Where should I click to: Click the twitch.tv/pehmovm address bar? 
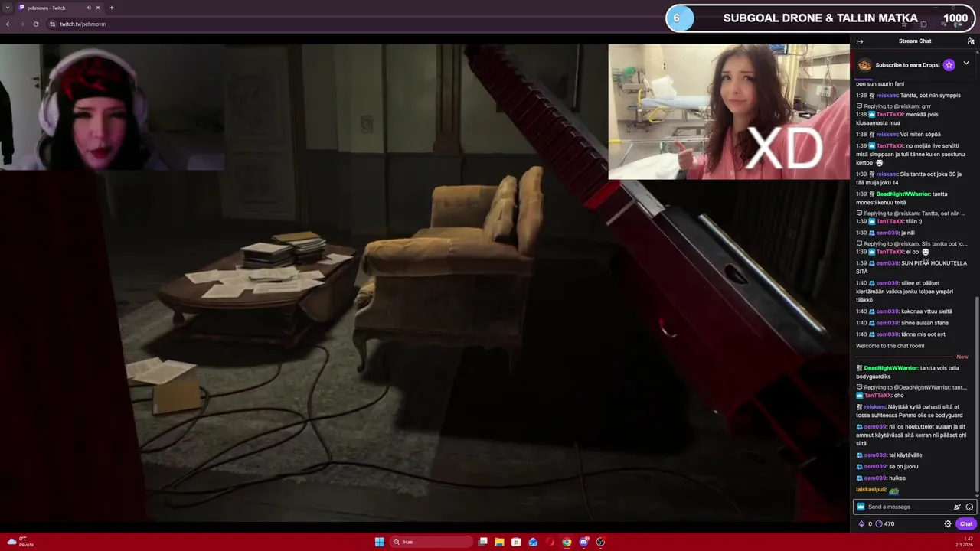pos(83,24)
